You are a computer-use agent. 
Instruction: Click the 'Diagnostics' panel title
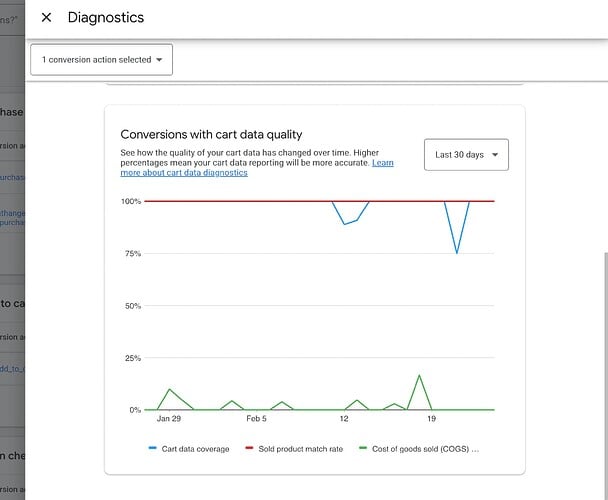pyautogui.click(x=106, y=18)
